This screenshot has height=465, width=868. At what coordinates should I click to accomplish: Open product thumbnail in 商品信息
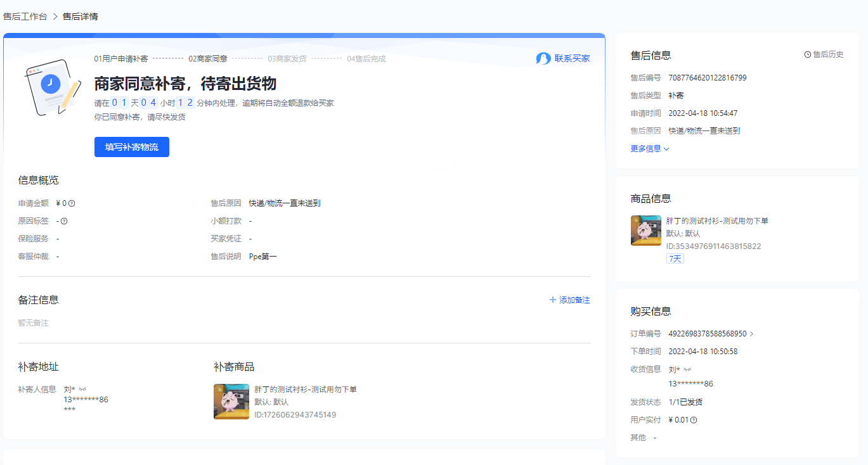tap(645, 231)
